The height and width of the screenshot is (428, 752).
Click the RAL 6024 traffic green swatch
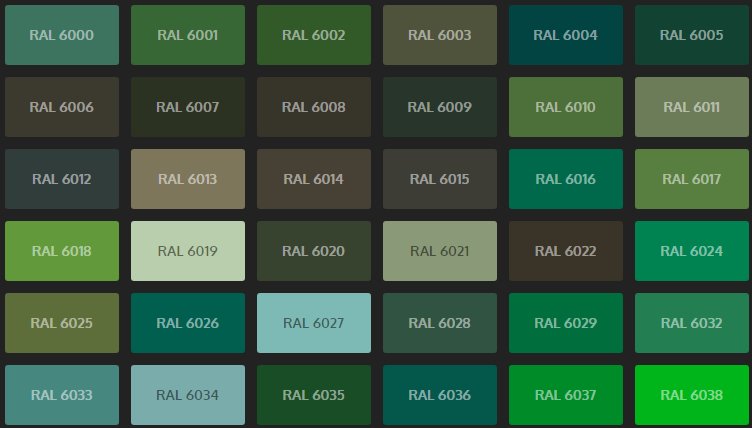692,251
